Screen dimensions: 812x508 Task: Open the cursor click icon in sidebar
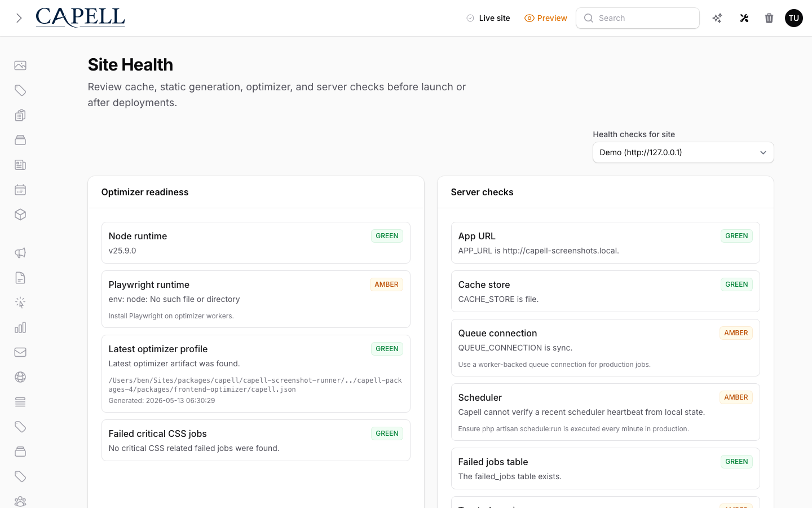(20, 303)
